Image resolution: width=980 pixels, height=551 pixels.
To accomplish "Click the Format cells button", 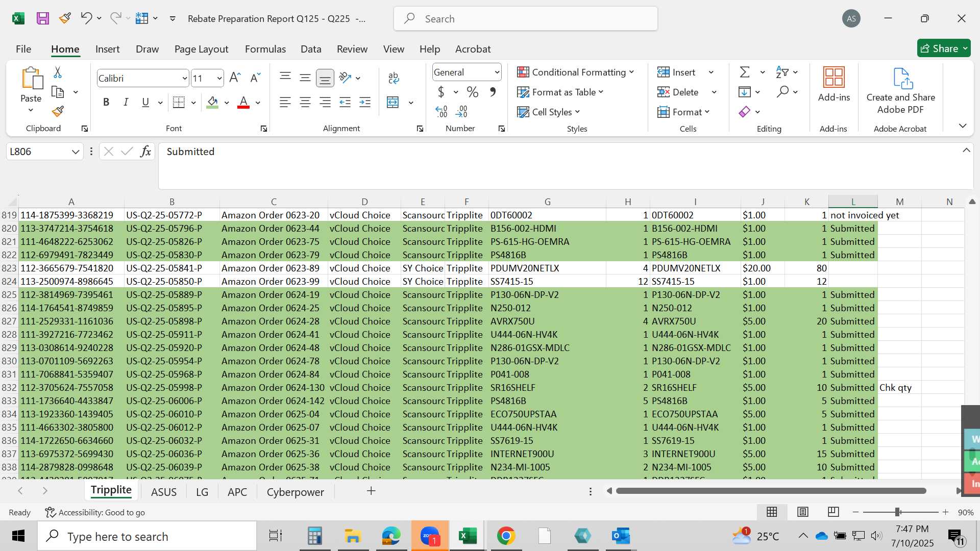I will pyautogui.click(x=683, y=112).
